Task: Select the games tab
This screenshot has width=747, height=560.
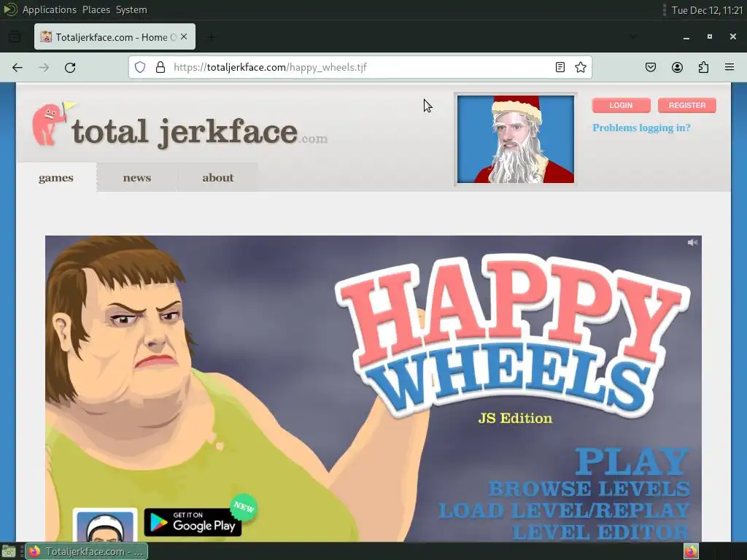Action: click(x=56, y=178)
